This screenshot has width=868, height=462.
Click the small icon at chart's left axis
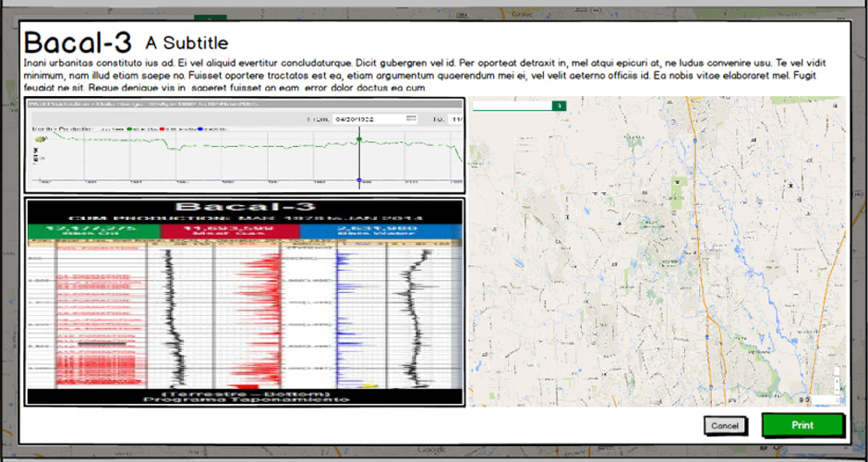pos(40,140)
